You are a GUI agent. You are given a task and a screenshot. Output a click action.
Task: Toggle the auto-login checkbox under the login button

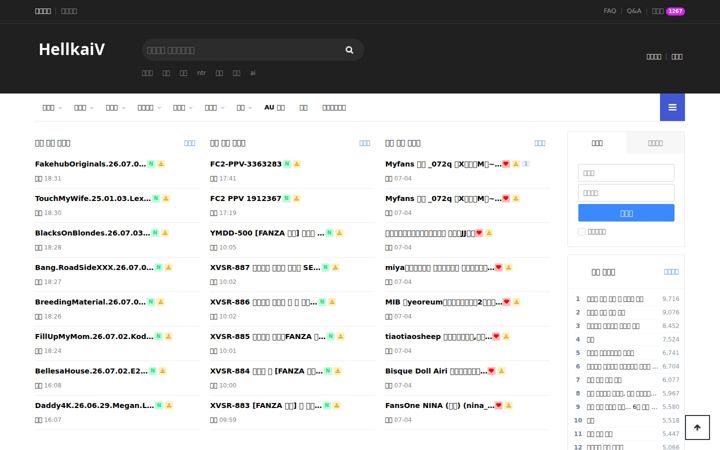pos(582,232)
